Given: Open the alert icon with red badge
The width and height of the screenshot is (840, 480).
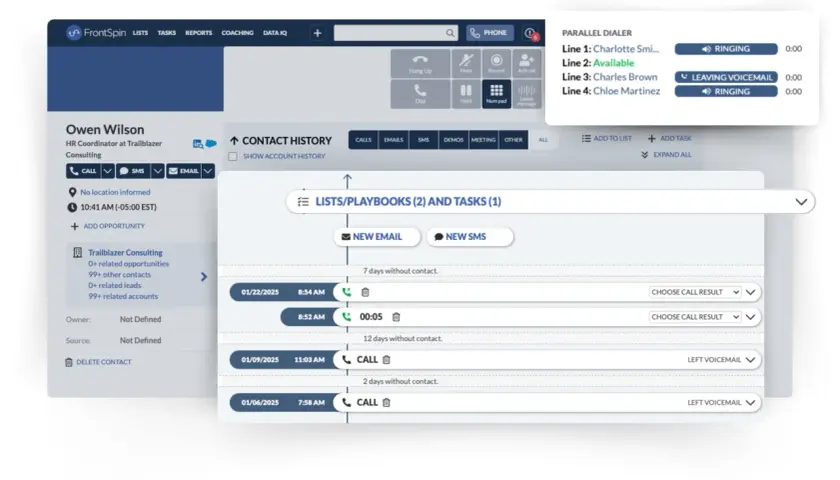Looking at the screenshot, I should click(530, 33).
